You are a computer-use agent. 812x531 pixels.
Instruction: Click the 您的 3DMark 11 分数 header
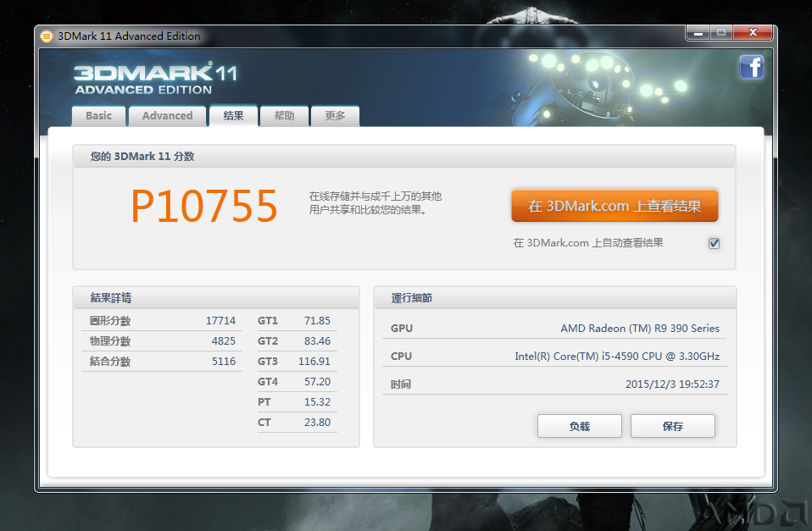[142, 157]
